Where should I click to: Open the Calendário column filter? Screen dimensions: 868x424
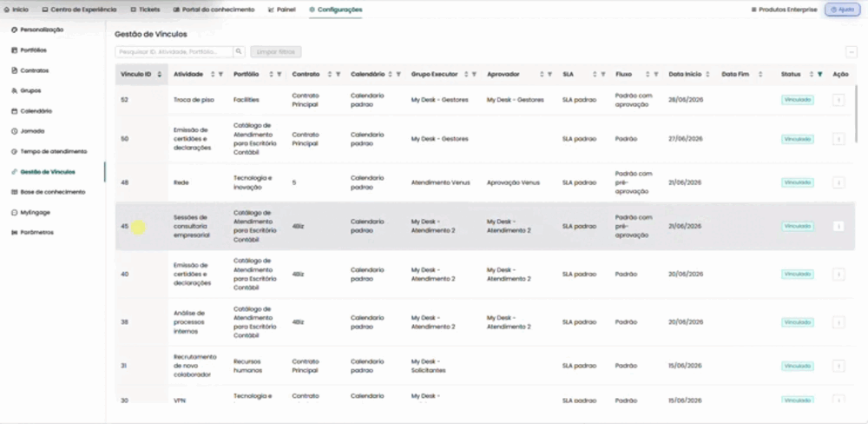click(x=398, y=74)
